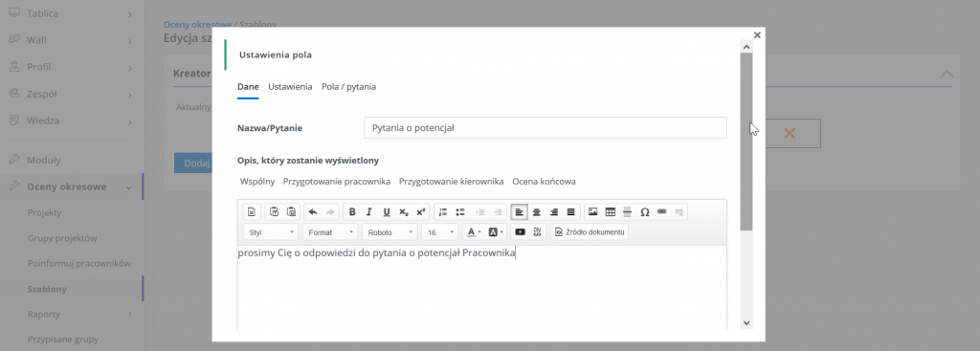Open the Roboto font dropdown
This screenshot has height=351, width=980.
[390, 232]
